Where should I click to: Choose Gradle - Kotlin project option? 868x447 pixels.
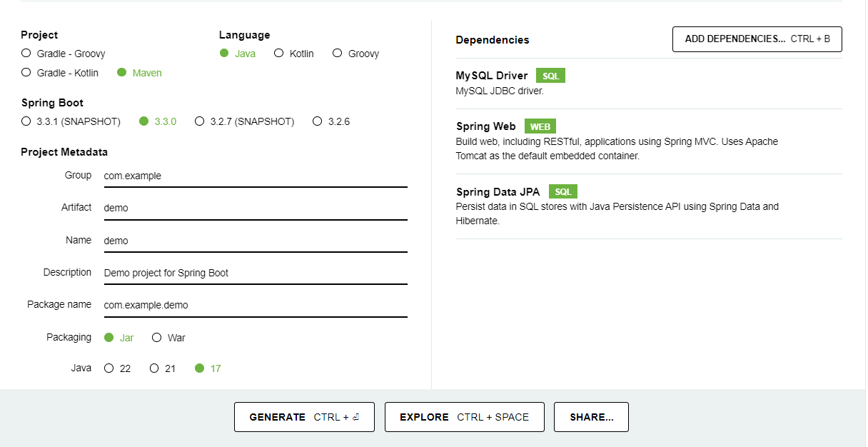(x=26, y=73)
